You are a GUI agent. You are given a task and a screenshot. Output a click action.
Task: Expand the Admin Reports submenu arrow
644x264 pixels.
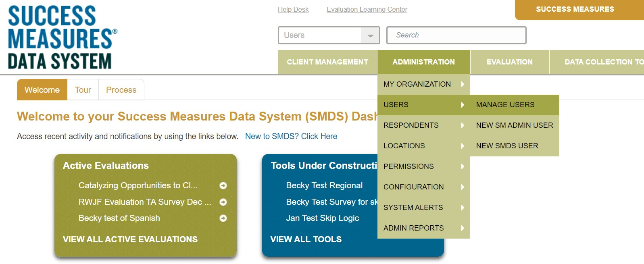[x=463, y=228]
